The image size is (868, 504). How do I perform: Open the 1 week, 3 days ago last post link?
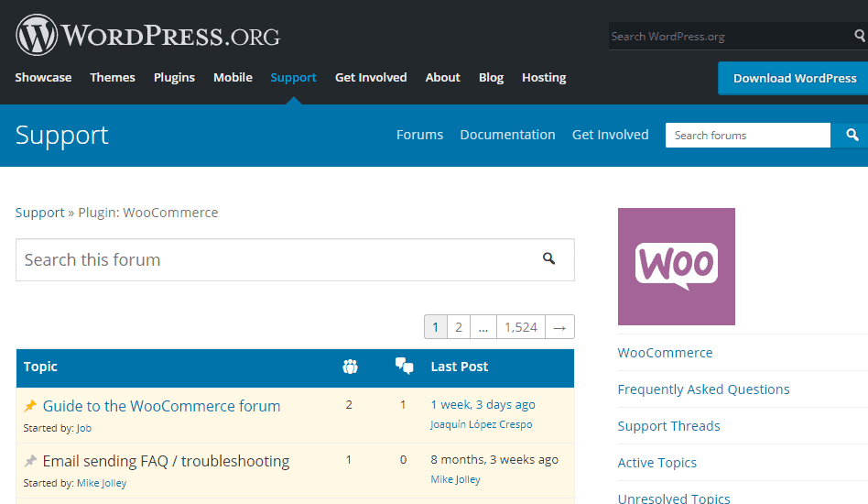483,404
